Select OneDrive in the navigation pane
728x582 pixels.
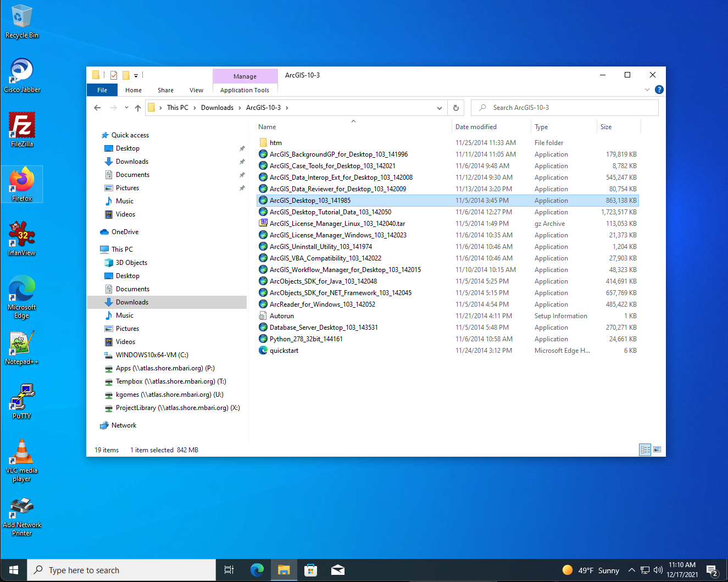[125, 232]
